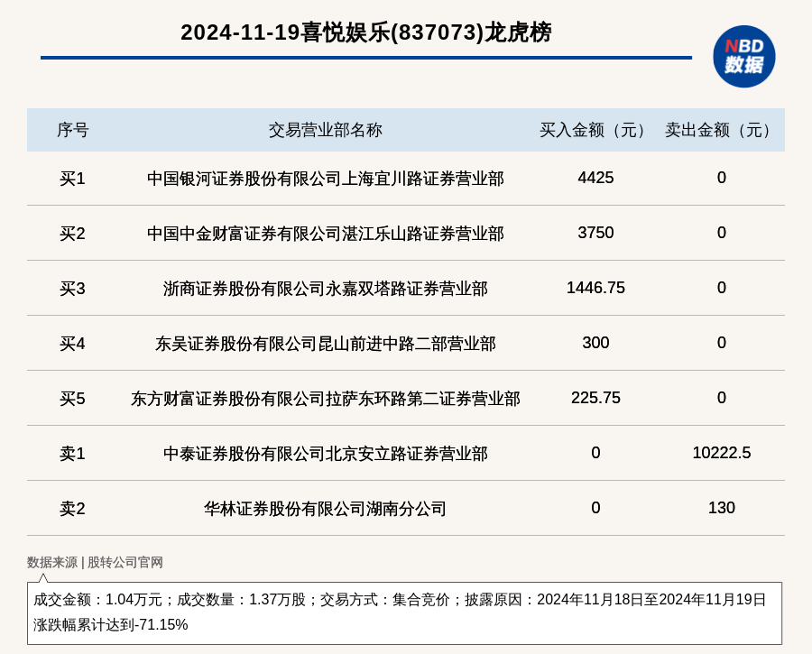Click the buy amount 0 in row 卖1
This screenshot has height=654, width=812.
(x=595, y=453)
